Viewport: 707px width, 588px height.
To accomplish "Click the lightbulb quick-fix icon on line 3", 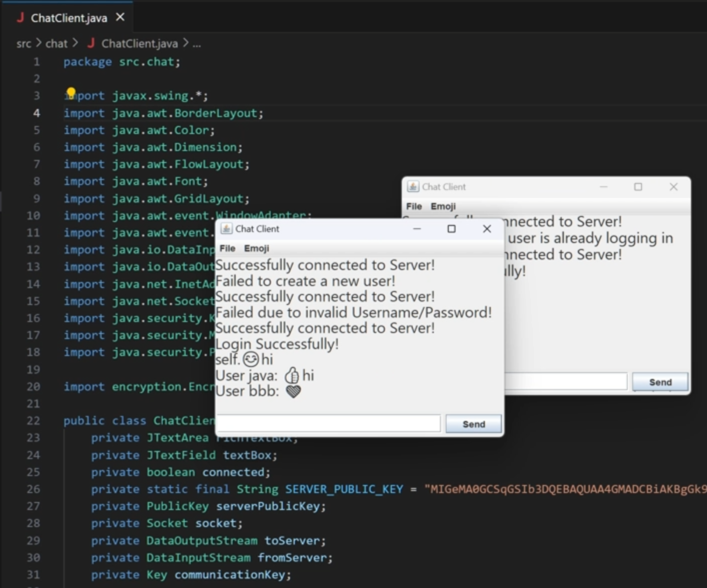I will click(71, 93).
